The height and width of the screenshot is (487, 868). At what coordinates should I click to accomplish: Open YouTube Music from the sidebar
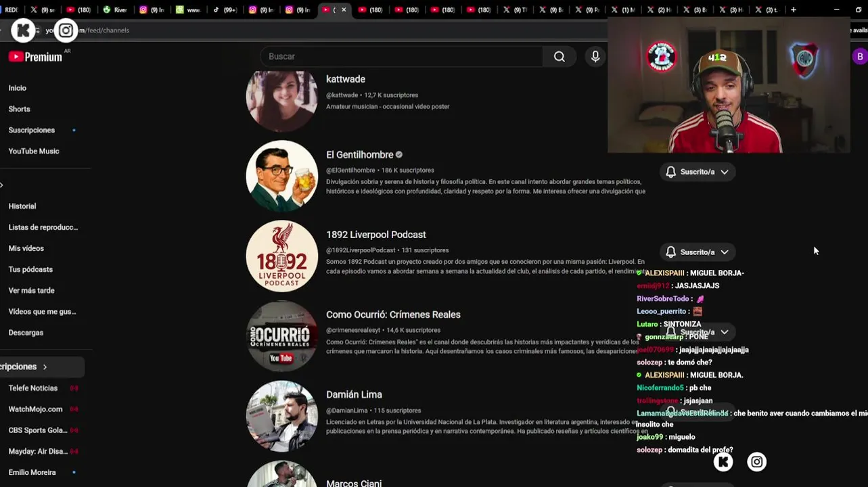[x=34, y=151]
